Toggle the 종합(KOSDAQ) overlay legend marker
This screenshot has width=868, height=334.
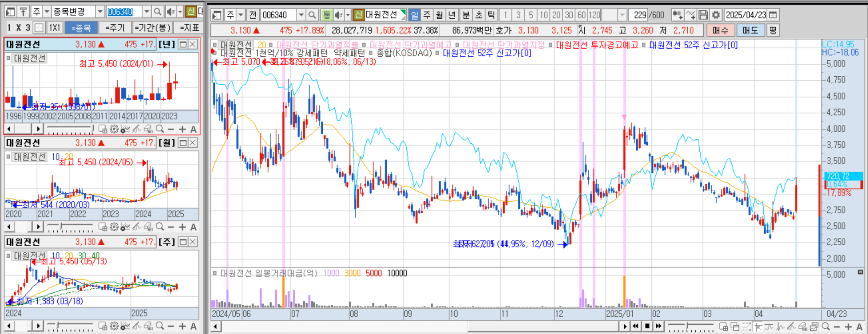(x=371, y=53)
